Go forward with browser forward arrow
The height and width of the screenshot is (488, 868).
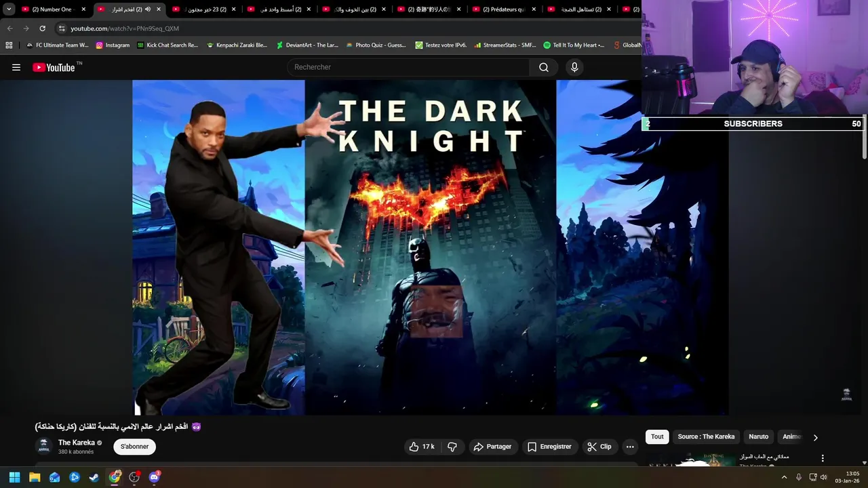26,28
